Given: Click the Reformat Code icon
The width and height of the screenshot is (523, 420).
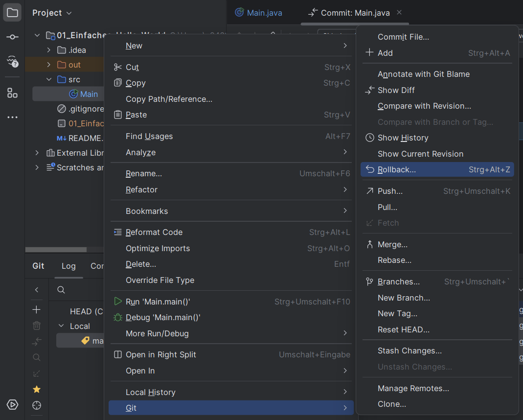Looking at the screenshot, I should (118, 232).
